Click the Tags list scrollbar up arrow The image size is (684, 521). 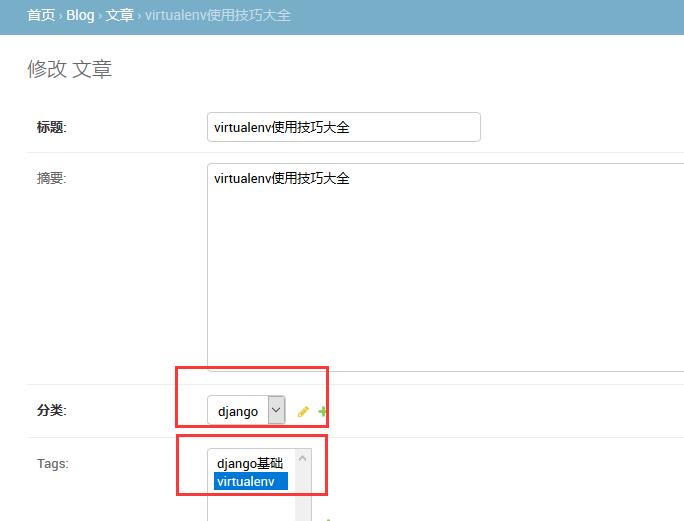pyautogui.click(x=303, y=459)
